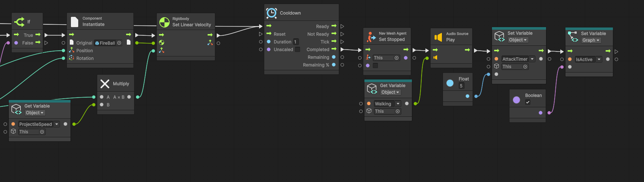Click the Rotation port icon on Instantiate
The height and width of the screenshot is (182, 644).
72,58
